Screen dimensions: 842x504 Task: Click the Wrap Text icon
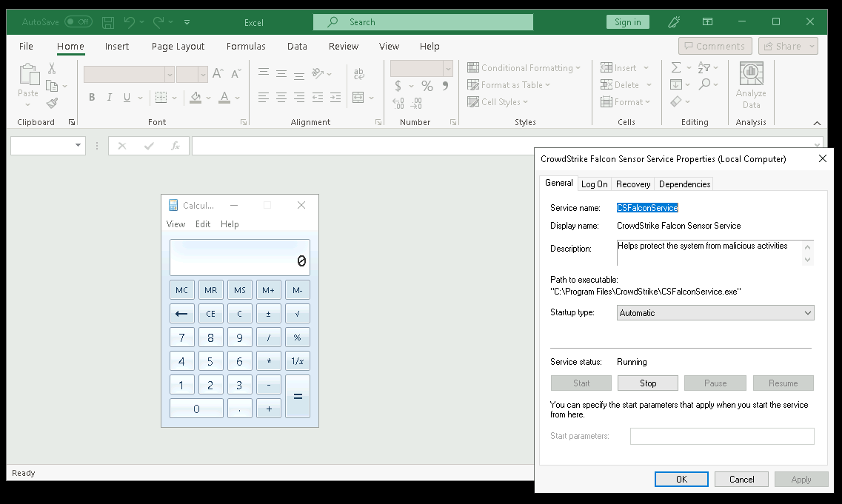[358, 73]
